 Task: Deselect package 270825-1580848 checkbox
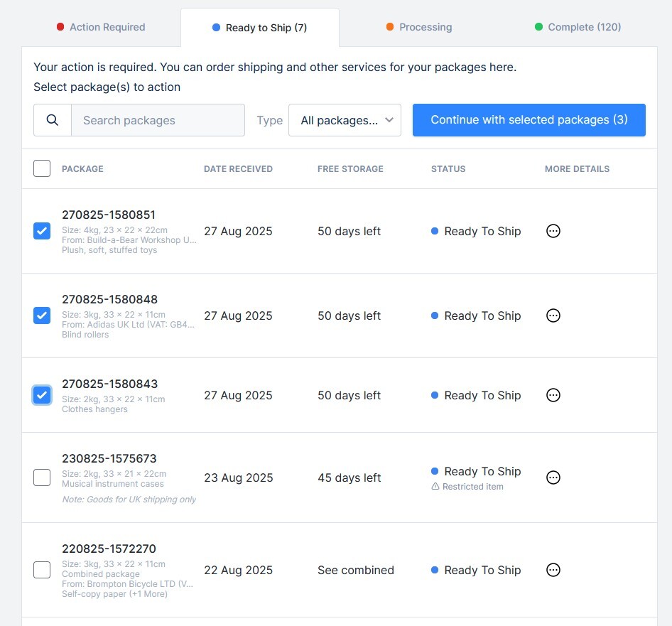pyautogui.click(x=42, y=315)
